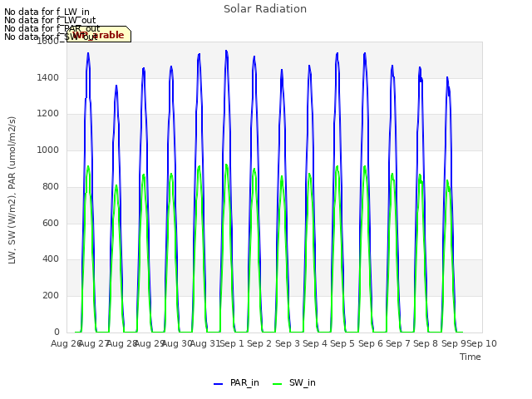Click the 1400 y-axis tick label
Viewport: 532px width, 399px height.
[48, 77]
